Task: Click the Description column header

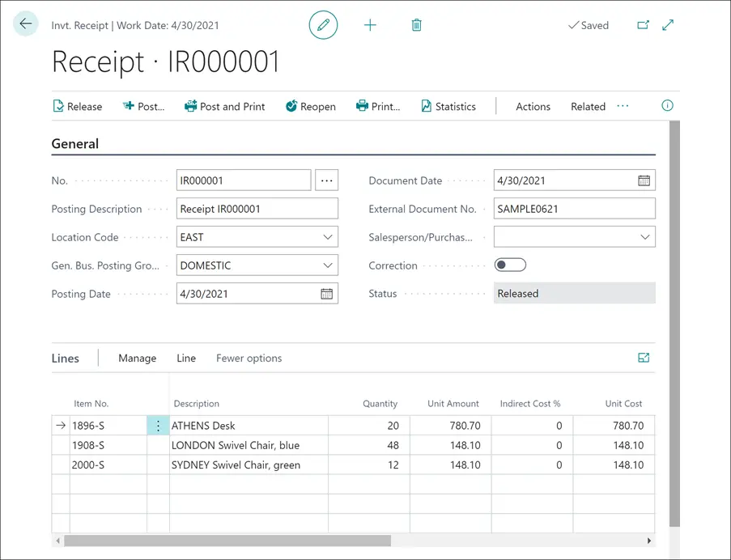Action: coord(196,404)
